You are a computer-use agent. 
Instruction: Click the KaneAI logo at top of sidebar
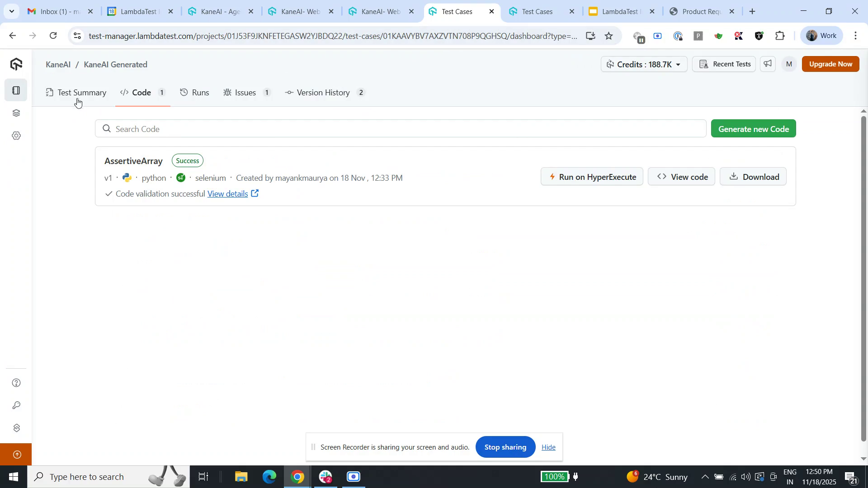pos(16,64)
